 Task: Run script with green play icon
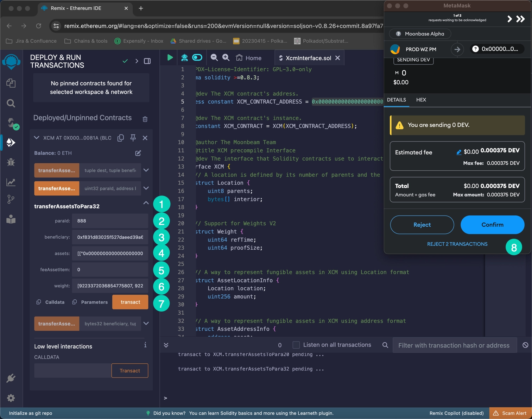(x=170, y=57)
